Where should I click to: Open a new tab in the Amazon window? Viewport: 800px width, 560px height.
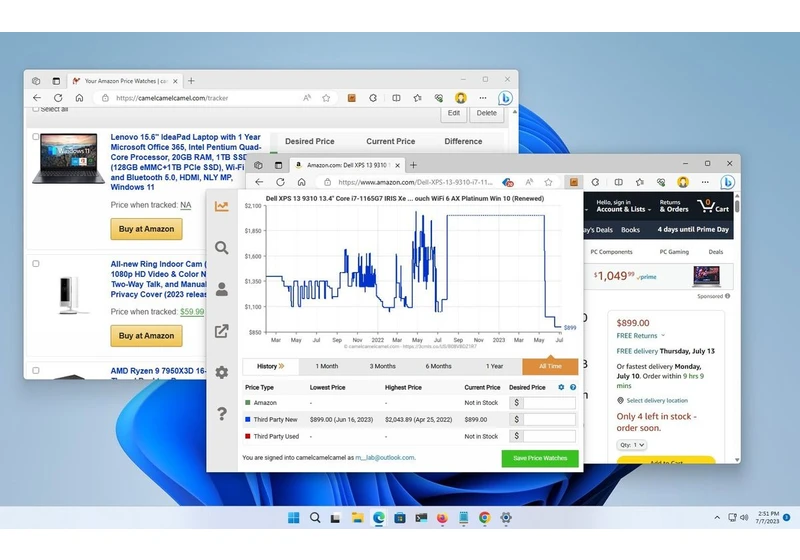(413, 165)
